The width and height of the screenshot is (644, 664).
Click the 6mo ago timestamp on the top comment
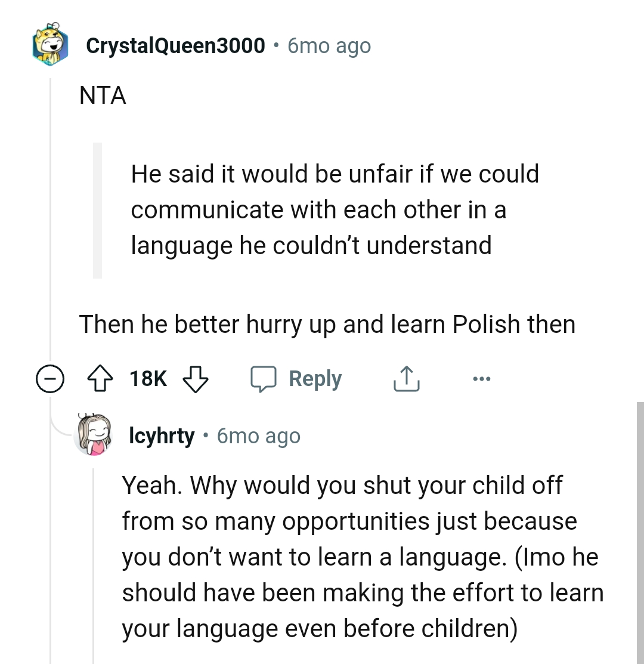pyautogui.click(x=329, y=45)
